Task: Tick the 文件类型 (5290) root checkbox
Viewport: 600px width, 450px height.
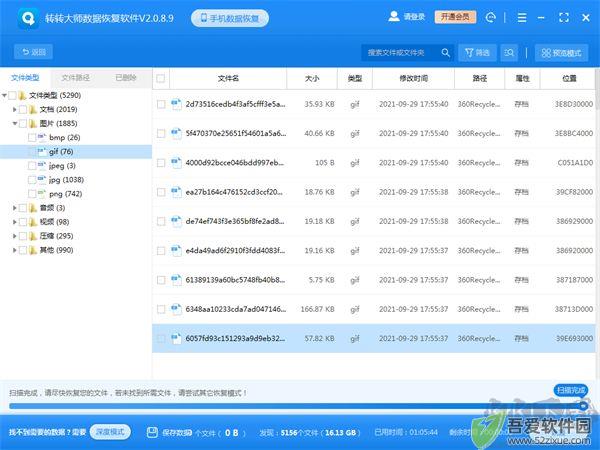Action: [x=12, y=95]
